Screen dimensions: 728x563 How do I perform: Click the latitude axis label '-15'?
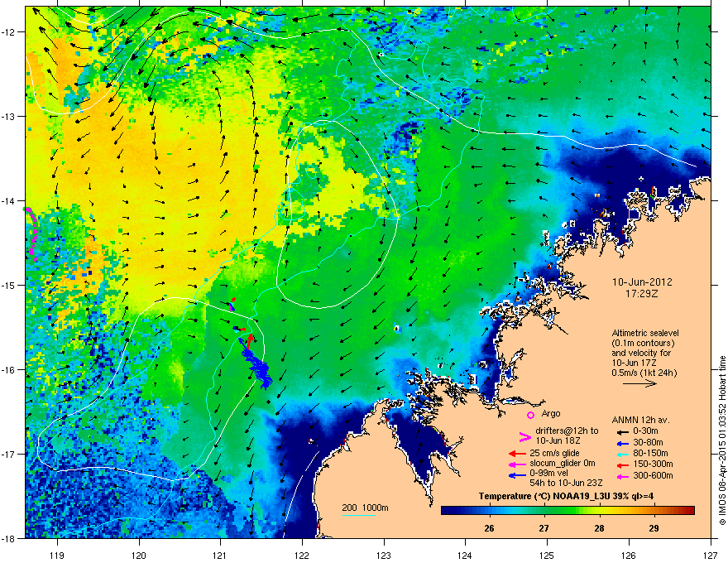[x=8, y=285]
